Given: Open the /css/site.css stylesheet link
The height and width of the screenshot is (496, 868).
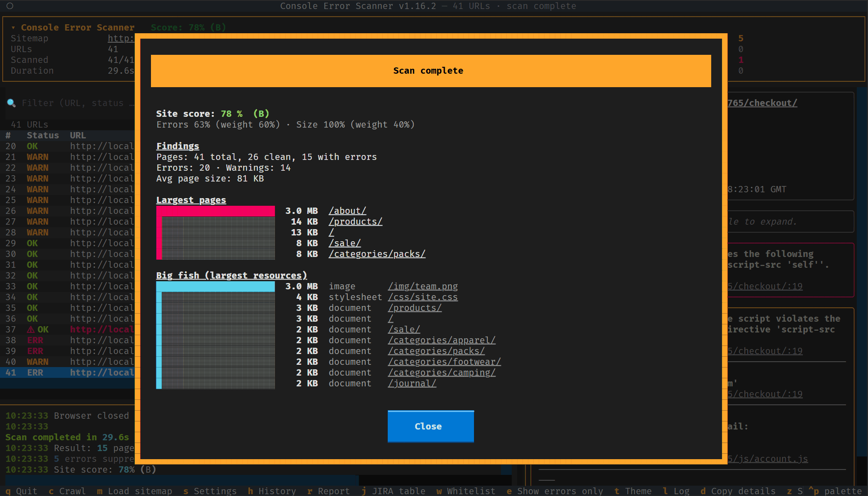Looking at the screenshot, I should coord(423,297).
